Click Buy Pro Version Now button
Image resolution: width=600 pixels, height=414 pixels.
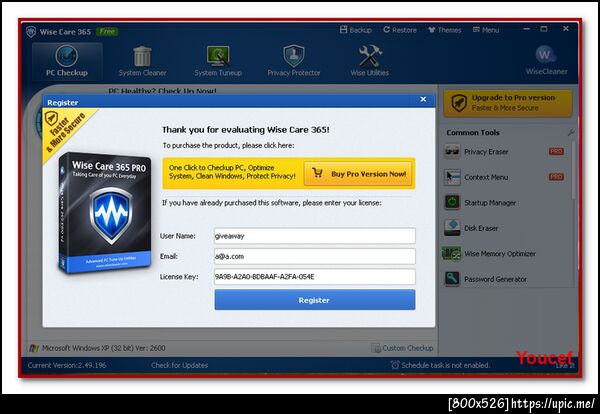coord(358,174)
